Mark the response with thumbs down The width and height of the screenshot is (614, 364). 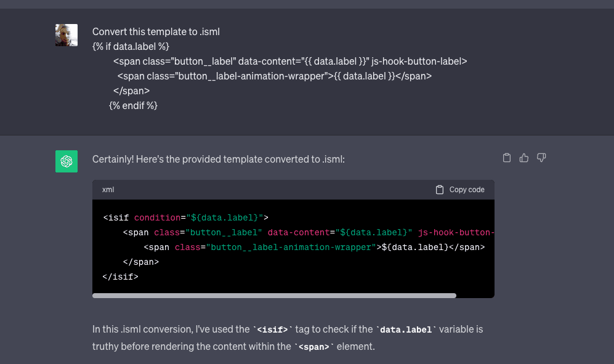[541, 158]
